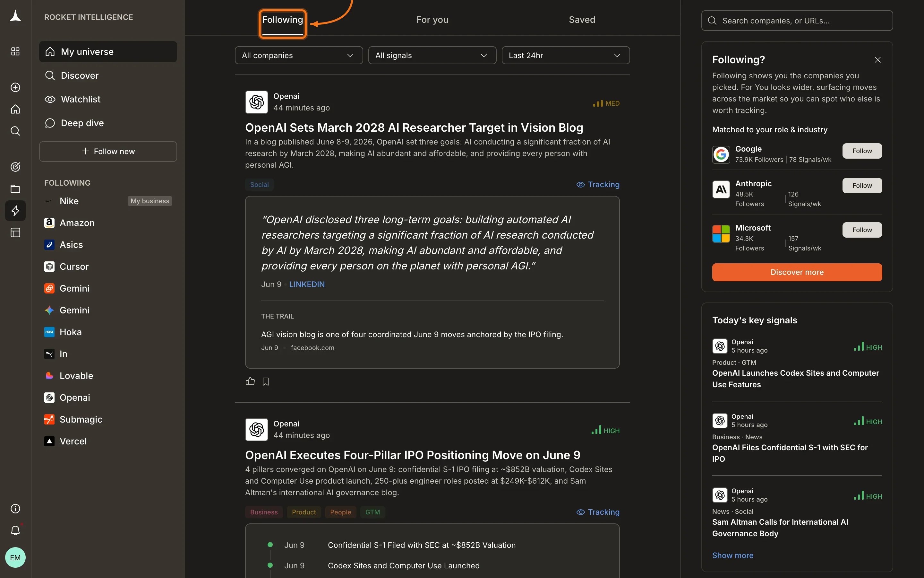The width and height of the screenshot is (924, 578).
Task: Open the EM user avatar
Action: [x=15, y=557]
